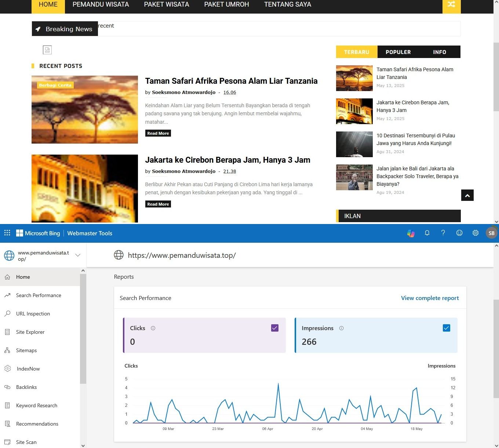Click the Clicks info icon
Viewport: 499px width, 448px height.
pos(153,328)
